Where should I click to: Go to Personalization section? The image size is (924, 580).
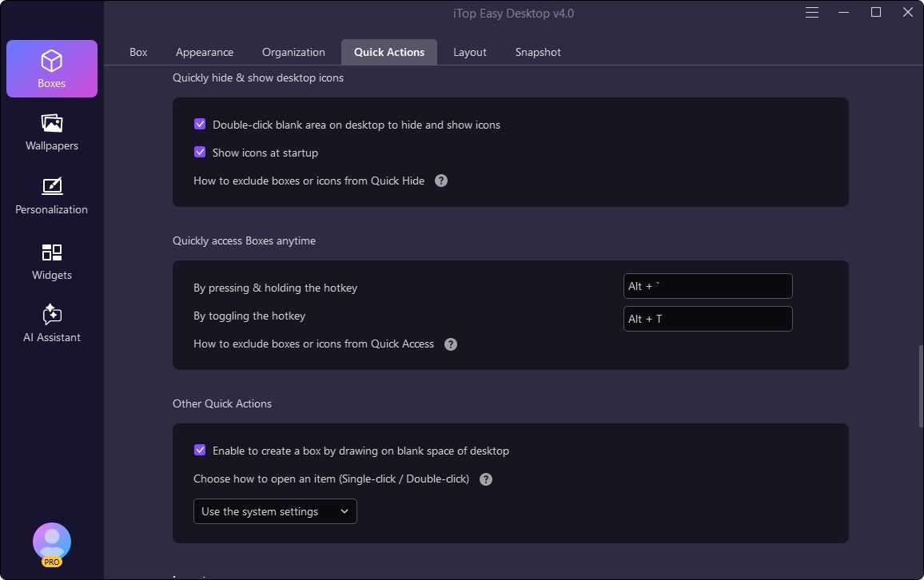pos(52,196)
